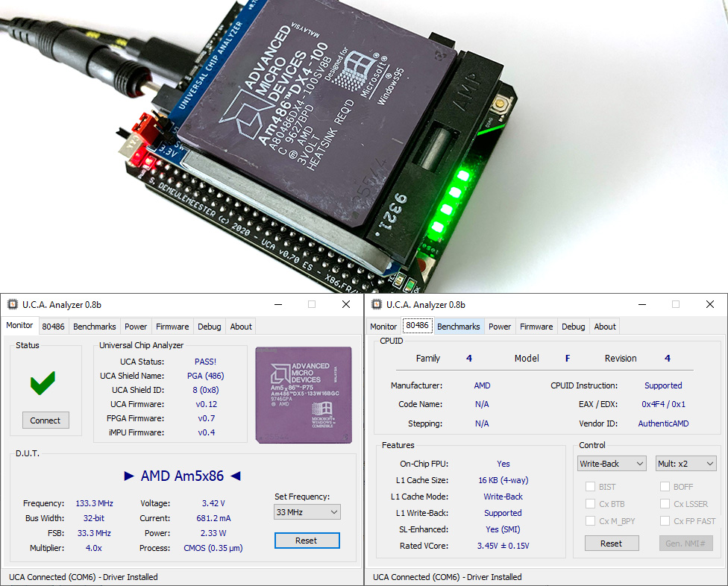Click the FPGA Firmware value "v0.7"
This screenshot has width=728, height=586.
[x=207, y=418]
